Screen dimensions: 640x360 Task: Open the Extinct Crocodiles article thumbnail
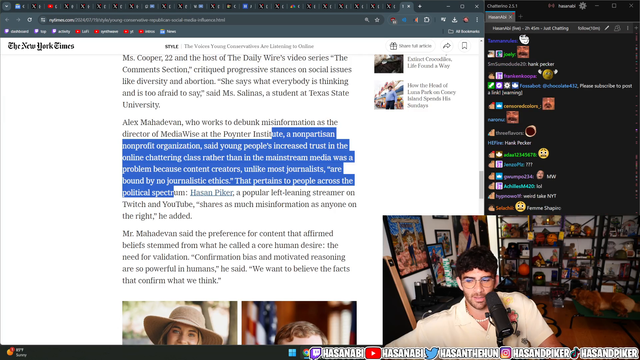[x=389, y=63]
